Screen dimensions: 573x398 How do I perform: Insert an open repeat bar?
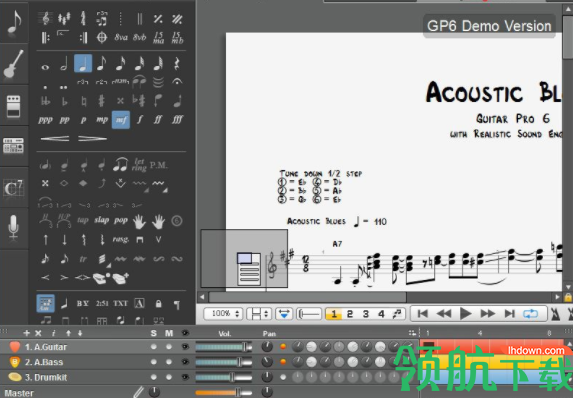(45, 37)
